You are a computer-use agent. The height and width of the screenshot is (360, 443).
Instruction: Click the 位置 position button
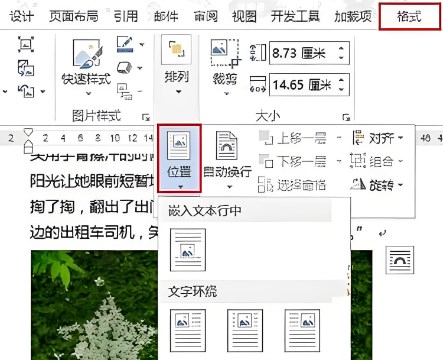[x=179, y=159]
